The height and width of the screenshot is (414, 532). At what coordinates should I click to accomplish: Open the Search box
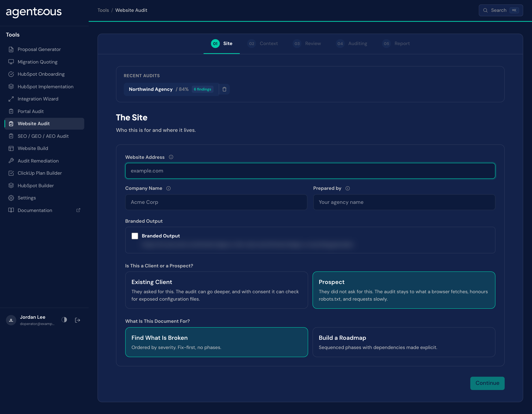501,10
